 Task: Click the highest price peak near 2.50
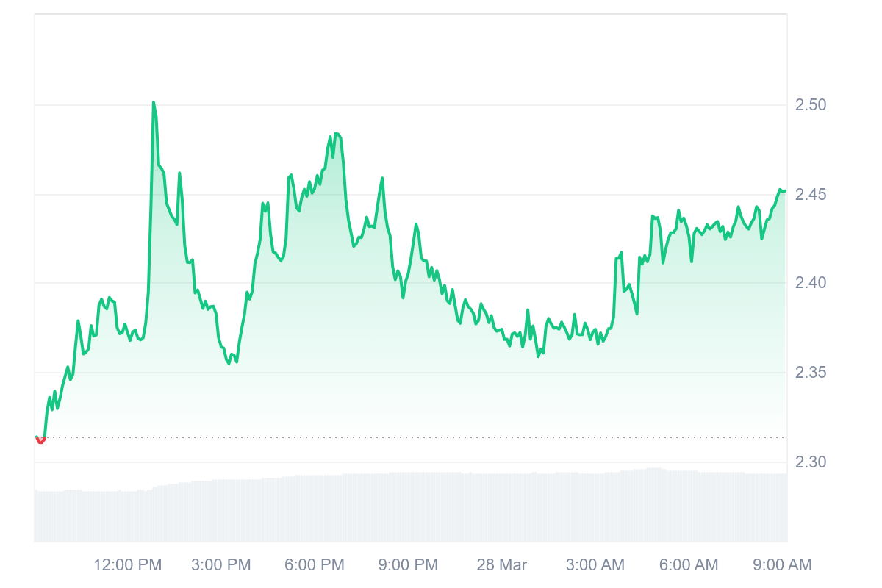coord(154,103)
